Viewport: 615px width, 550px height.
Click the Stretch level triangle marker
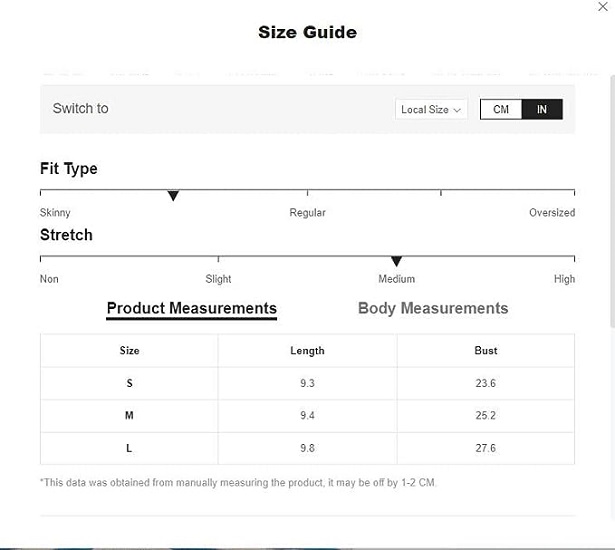pos(396,262)
